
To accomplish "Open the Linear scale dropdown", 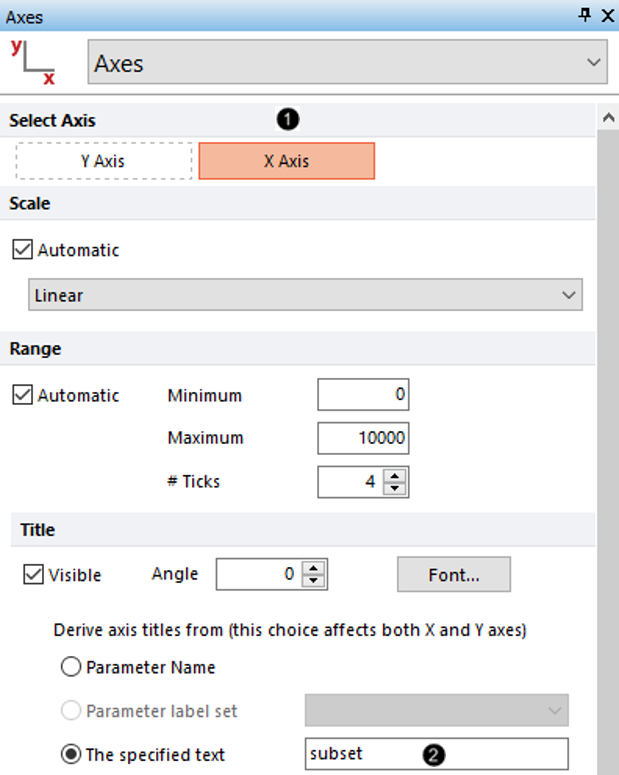I will tap(305, 295).
